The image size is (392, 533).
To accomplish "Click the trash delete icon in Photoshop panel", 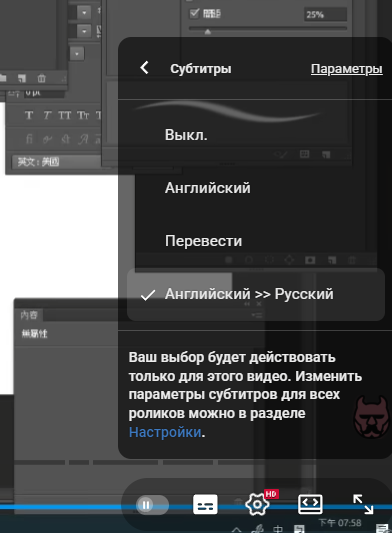I will [x=41, y=79].
